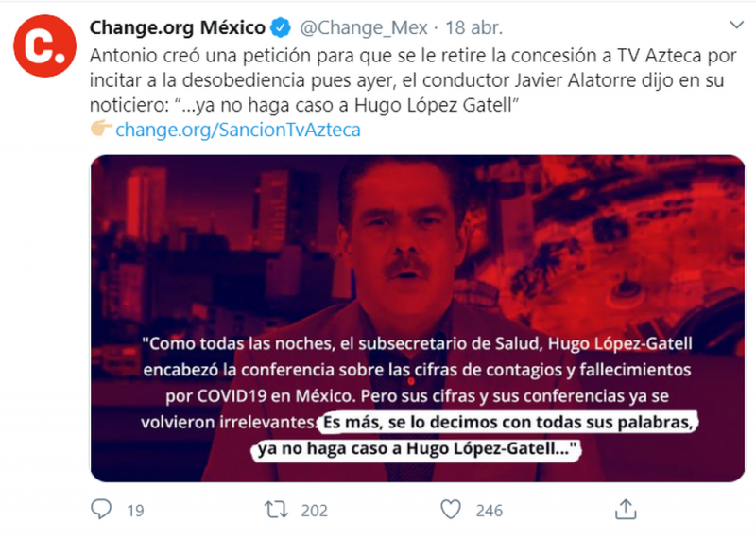Open the tweet options chevron menu
The image size is (756, 540).
pos(736,25)
